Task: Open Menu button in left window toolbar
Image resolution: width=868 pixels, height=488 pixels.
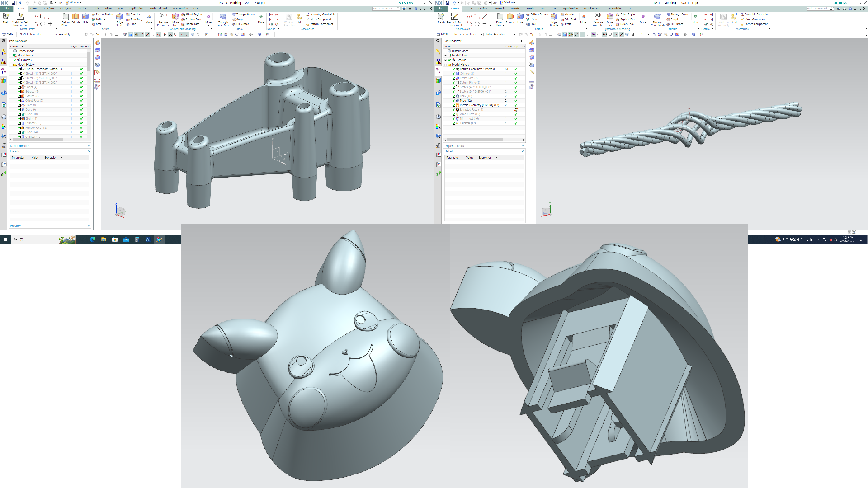Action: point(8,34)
